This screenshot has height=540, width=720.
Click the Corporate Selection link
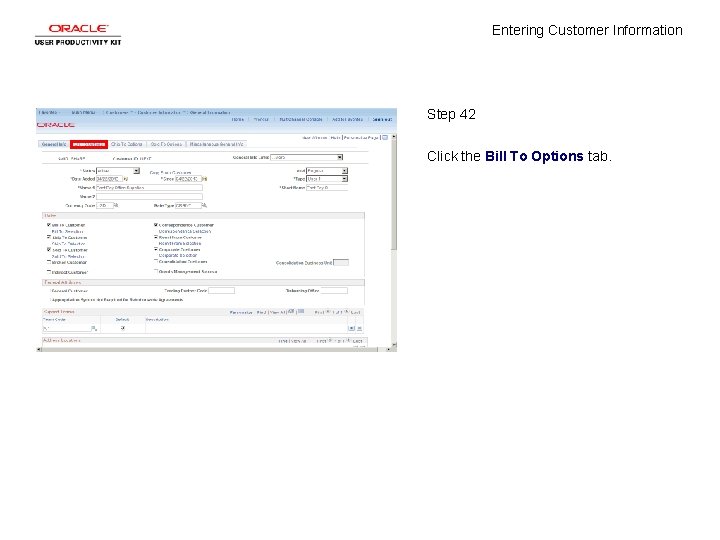pos(178,255)
